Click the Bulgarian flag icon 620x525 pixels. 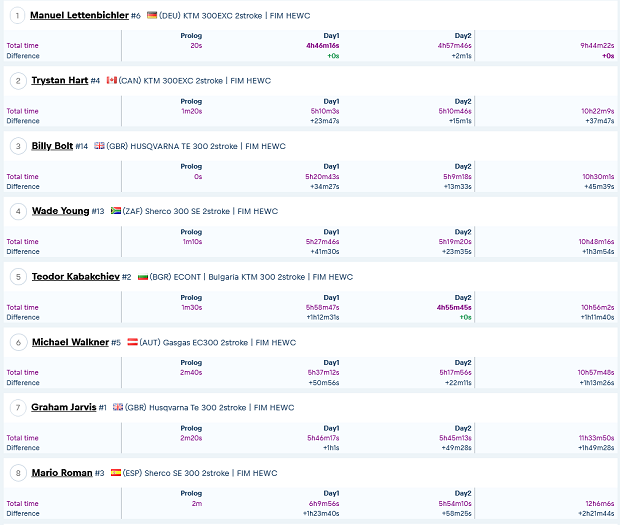[143, 277]
